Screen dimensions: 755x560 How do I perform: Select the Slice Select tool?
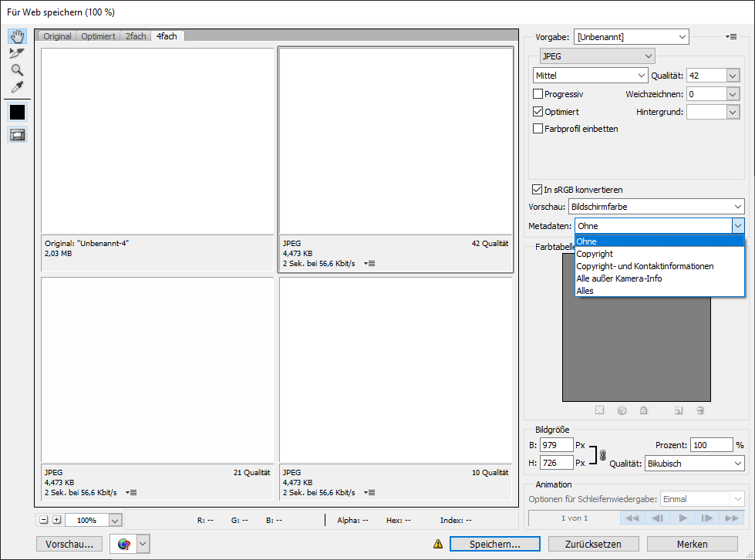pos(17,53)
